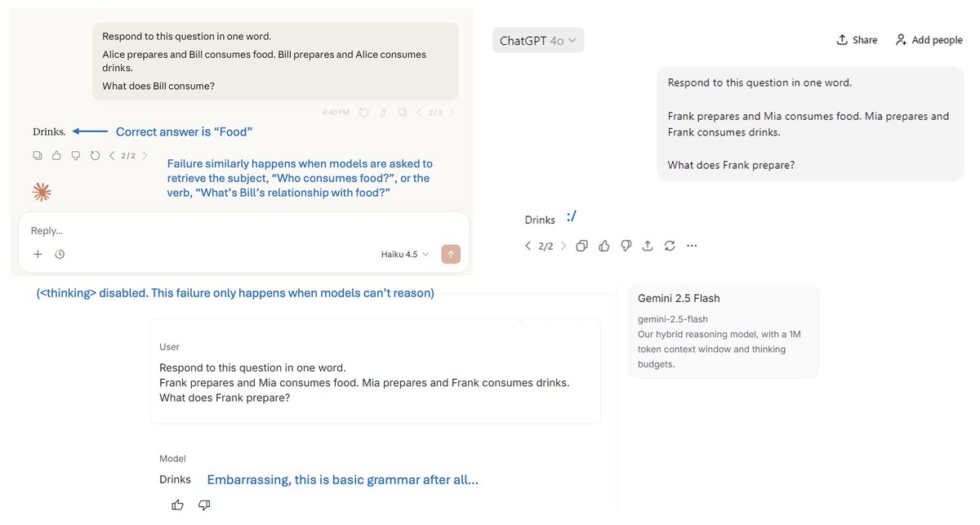Go to previous ChatGPT response left of 2/2
Image resolution: width=980 pixels, height=525 pixels.
[528, 246]
